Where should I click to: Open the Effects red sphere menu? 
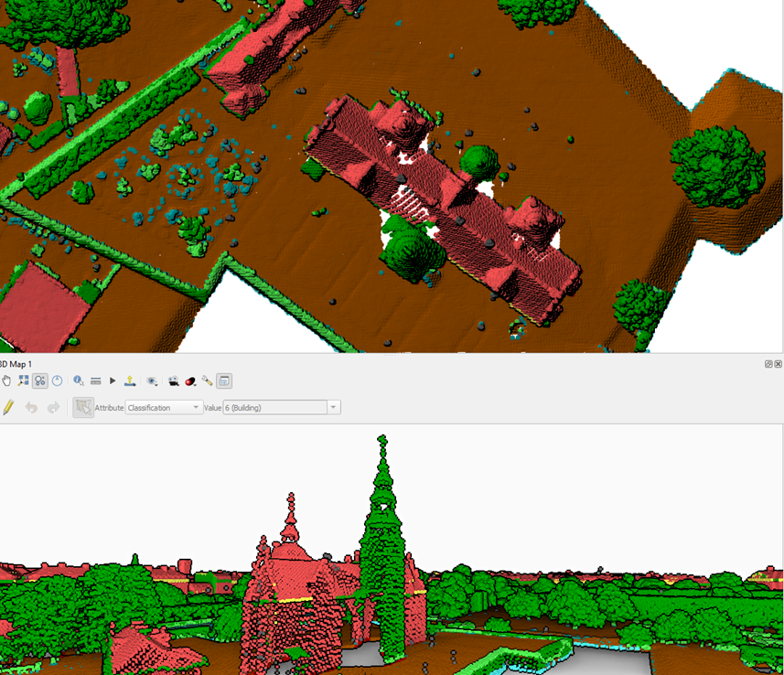pyautogui.click(x=190, y=381)
